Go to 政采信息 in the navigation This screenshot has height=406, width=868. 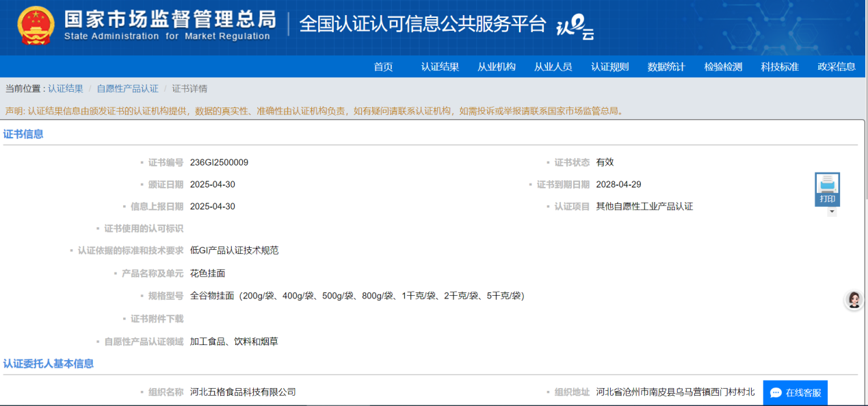pyautogui.click(x=836, y=67)
